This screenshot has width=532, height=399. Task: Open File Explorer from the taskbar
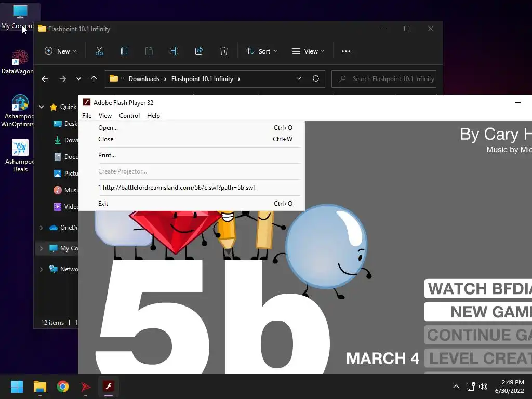[x=39, y=387]
